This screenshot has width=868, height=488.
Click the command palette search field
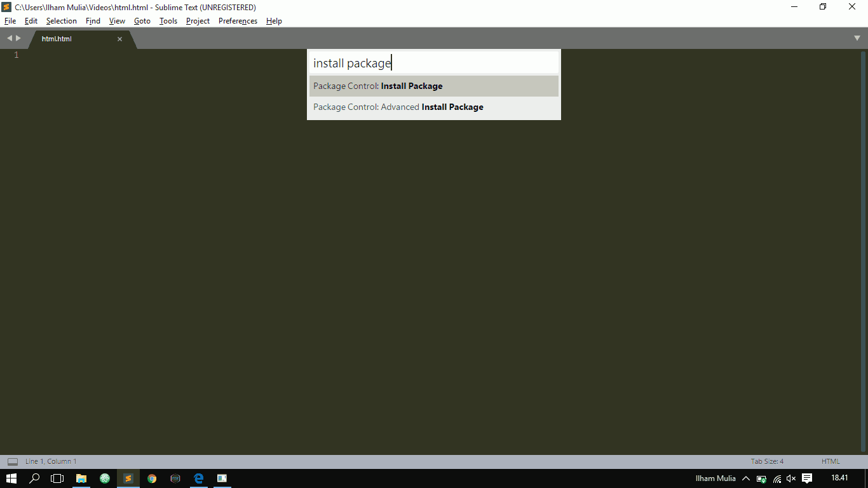coord(434,63)
